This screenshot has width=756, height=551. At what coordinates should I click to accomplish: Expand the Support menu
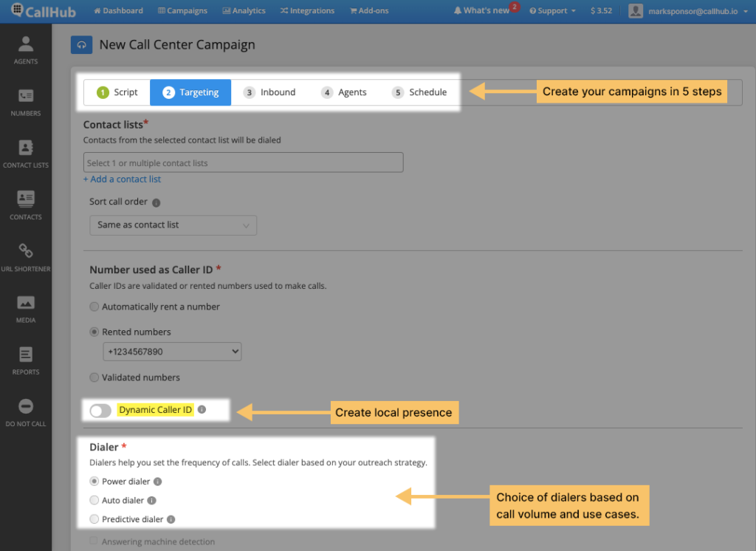point(552,10)
